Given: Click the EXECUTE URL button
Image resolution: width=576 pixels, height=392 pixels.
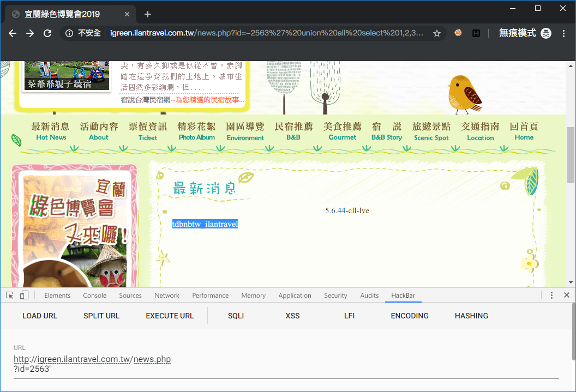Looking at the screenshot, I should (x=170, y=316).
